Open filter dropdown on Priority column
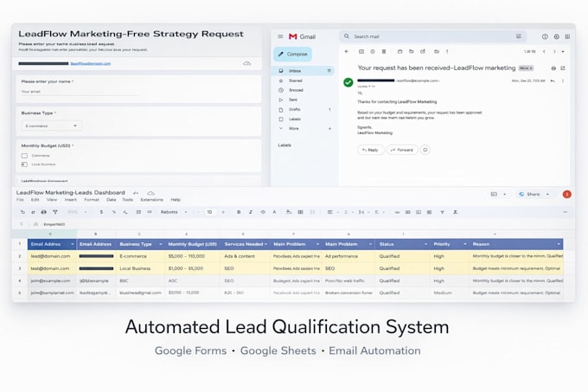Screen dimensions: 588x392 pyautogui.click(x=465, y=244)
